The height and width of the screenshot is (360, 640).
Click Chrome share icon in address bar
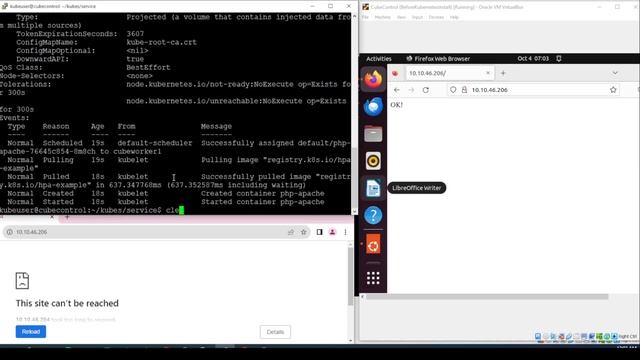point(291,232)
